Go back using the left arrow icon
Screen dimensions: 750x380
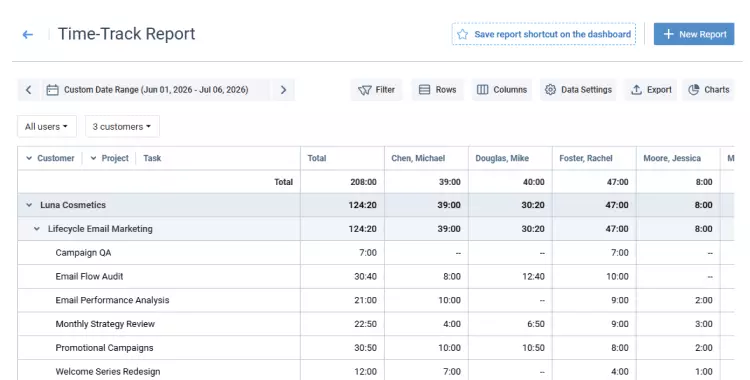[28, 34]
